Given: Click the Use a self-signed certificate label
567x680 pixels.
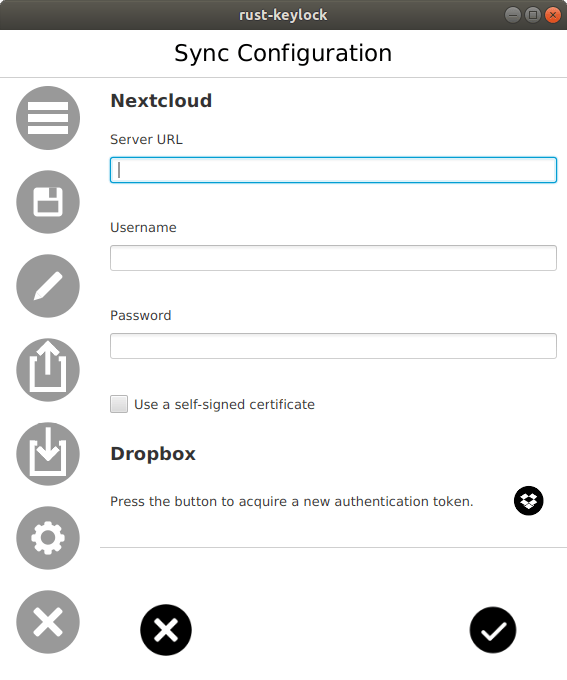Looking at the screenshot, I should click(x=224, y=405).
